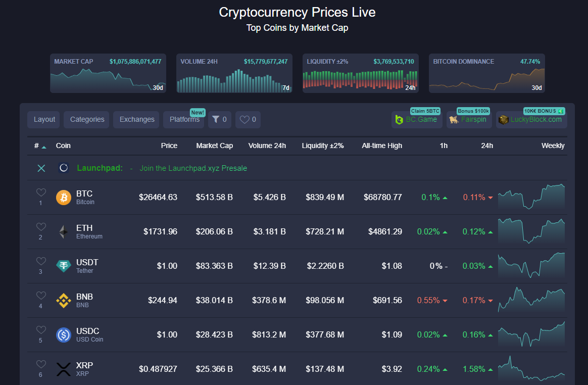Sort table by Liquidity ±2% column
This screenshot has height=385, width=588.
(323, 146)
